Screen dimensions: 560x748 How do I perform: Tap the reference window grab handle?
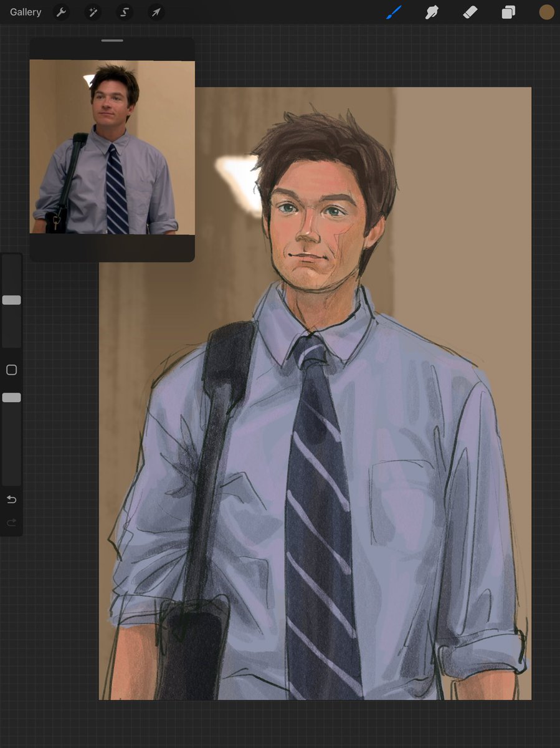[x=112, y=41]
